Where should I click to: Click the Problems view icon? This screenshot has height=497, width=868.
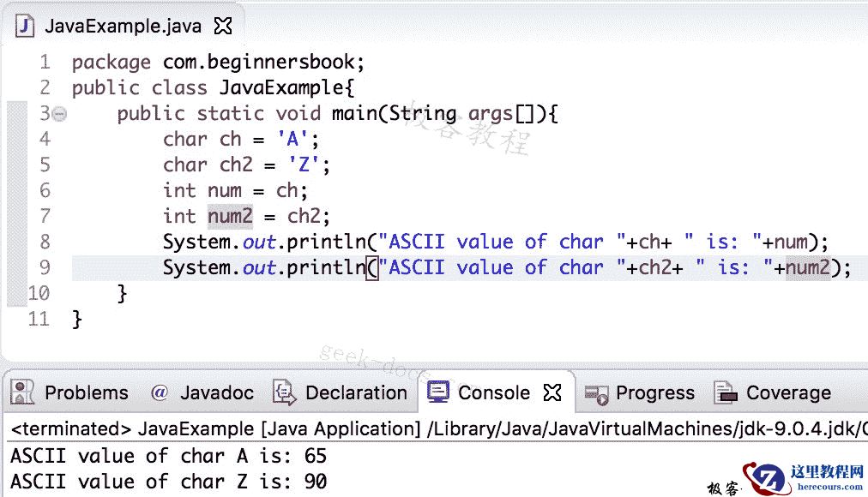pyautogui.click(x=24, y=392)
